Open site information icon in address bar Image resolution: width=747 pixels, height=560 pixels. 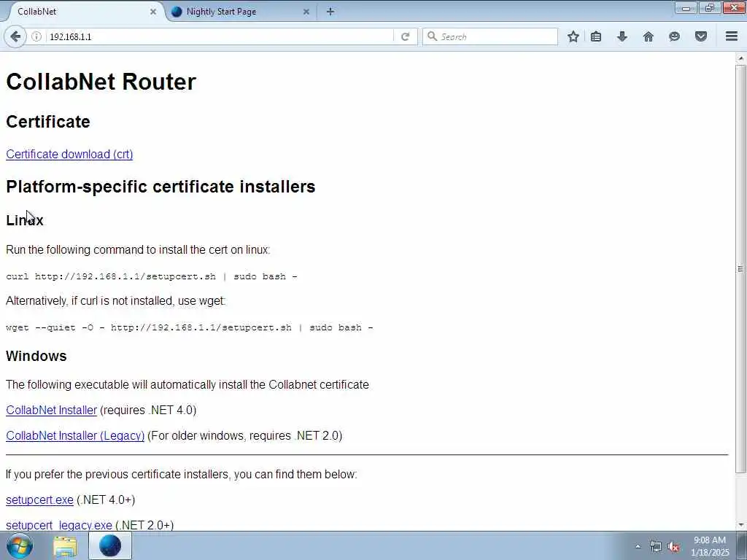tap(36, 36)
